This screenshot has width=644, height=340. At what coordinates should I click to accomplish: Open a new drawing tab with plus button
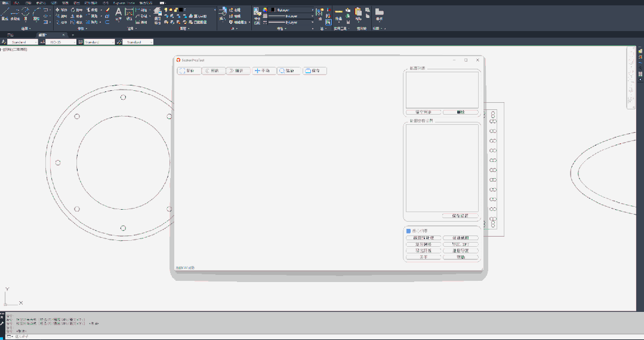click(x=73, y=35)
